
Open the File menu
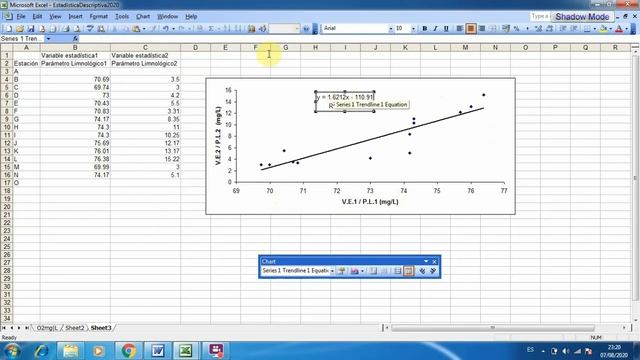click(x=21, y=16)
